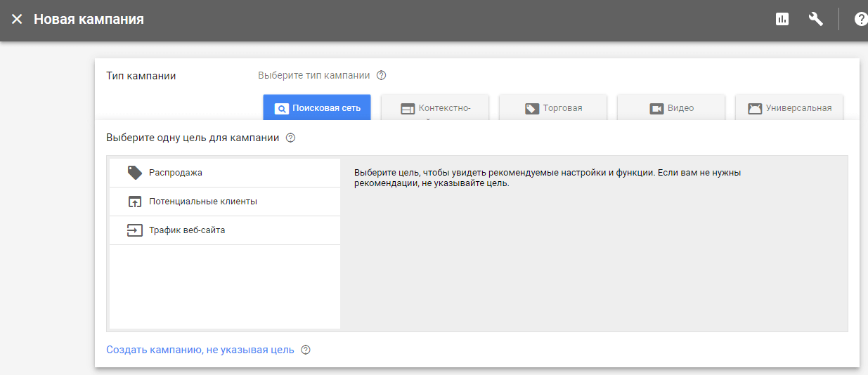
Task: Click the envelope icon on Универсальная
Action: coord(755,109)
